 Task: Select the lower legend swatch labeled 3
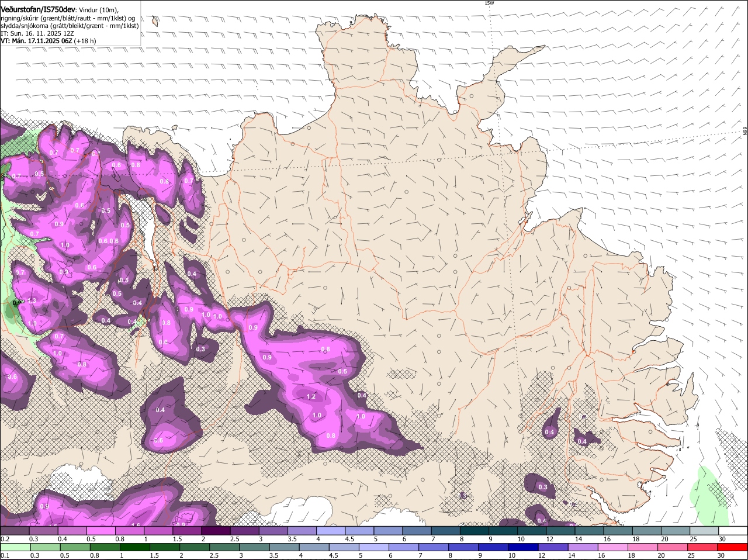254,548
